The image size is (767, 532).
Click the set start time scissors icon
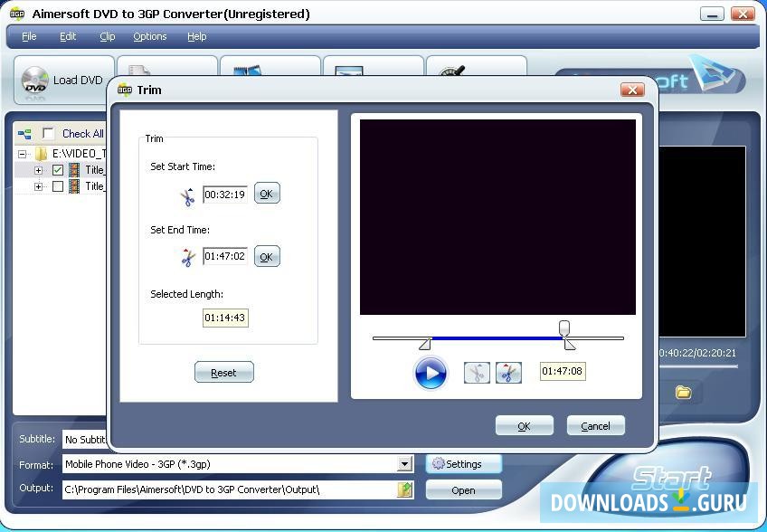point(187,196)
